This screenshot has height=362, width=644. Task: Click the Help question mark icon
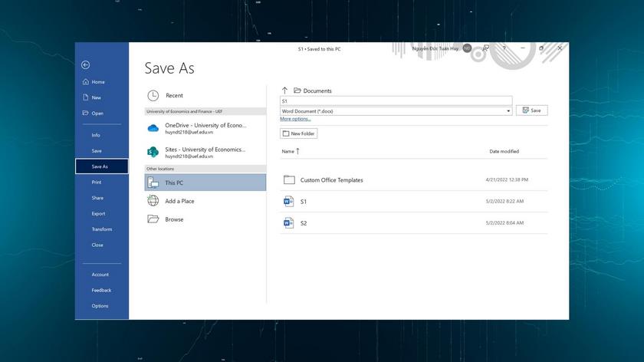point(504,48)
